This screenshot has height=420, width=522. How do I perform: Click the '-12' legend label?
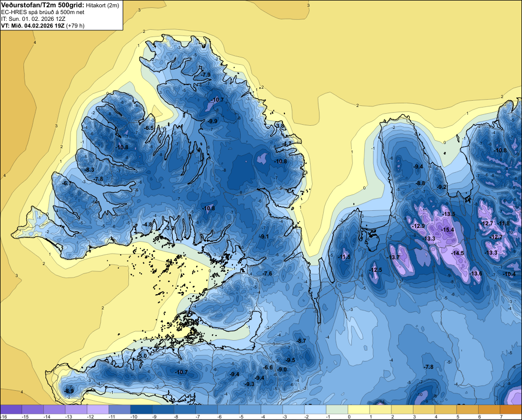coord(90,417)
